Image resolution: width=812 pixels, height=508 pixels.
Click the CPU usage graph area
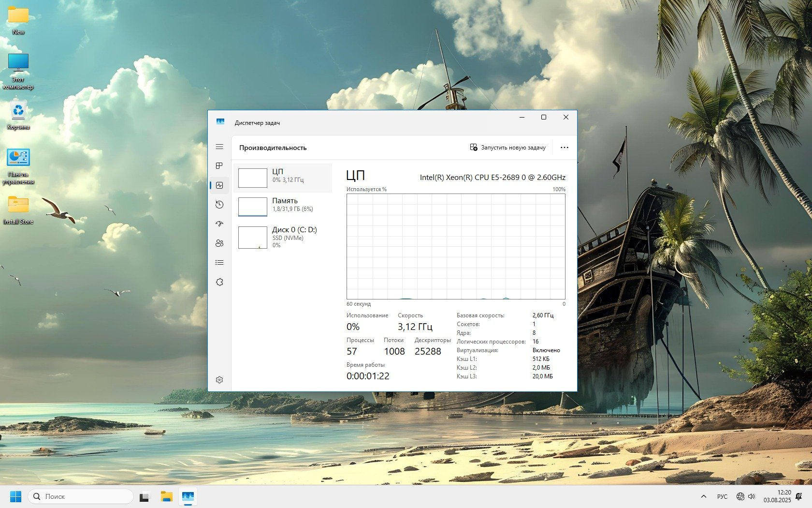(455, 247)
